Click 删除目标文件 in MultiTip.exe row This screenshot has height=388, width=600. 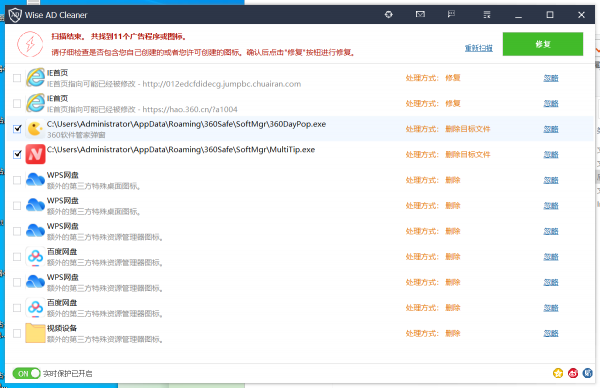coord(468,155)
